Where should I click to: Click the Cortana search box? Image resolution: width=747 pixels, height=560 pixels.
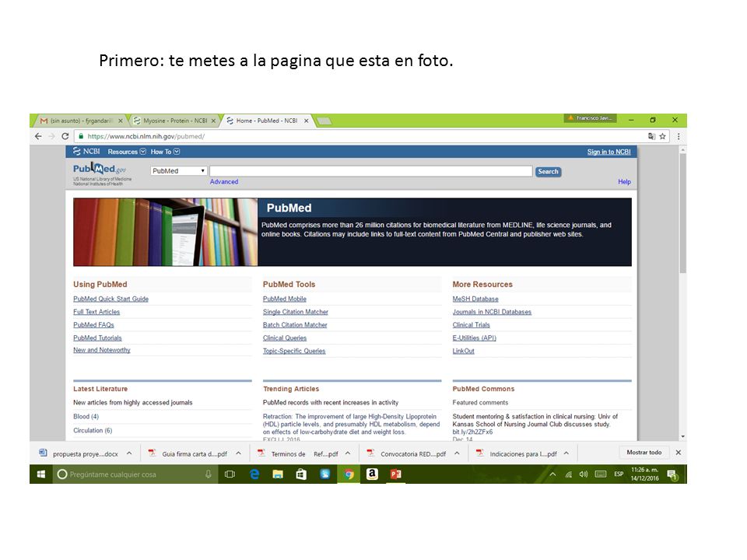pyautogui.click(x=135, y=474)
